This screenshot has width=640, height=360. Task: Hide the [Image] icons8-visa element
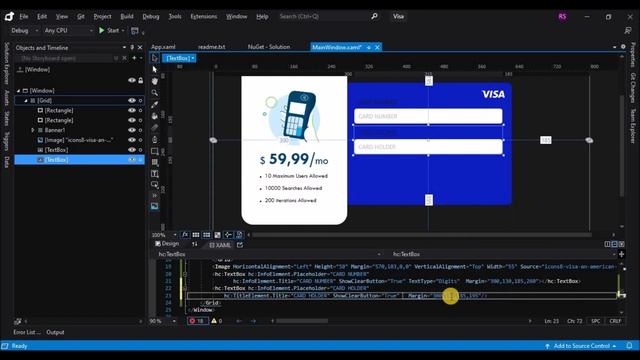coord(131,140)
